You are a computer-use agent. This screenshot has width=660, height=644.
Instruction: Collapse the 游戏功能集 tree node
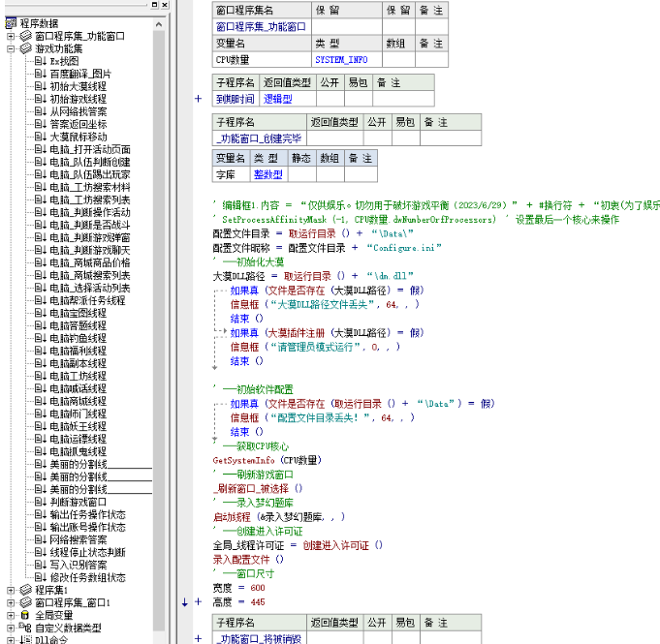(x=12, y=47)
